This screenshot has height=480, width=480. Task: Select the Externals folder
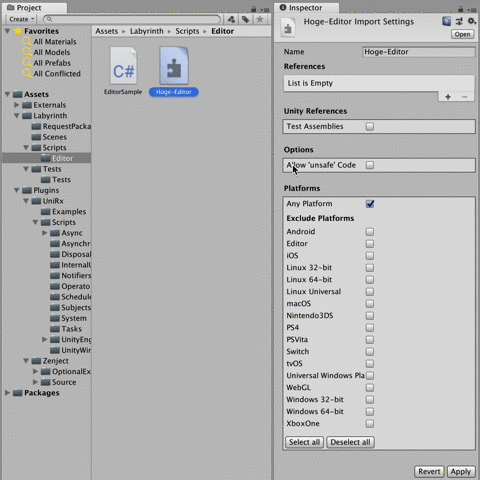pos(44,105)
